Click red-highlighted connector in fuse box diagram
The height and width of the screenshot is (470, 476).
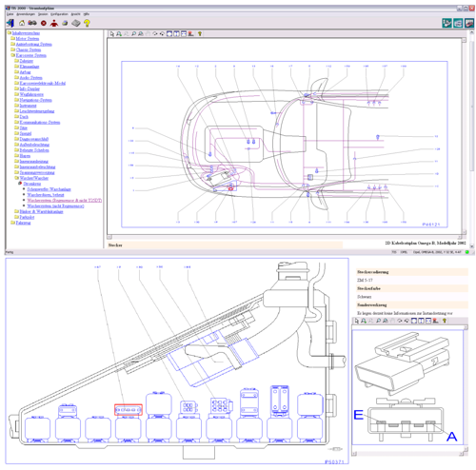point(129,410)
